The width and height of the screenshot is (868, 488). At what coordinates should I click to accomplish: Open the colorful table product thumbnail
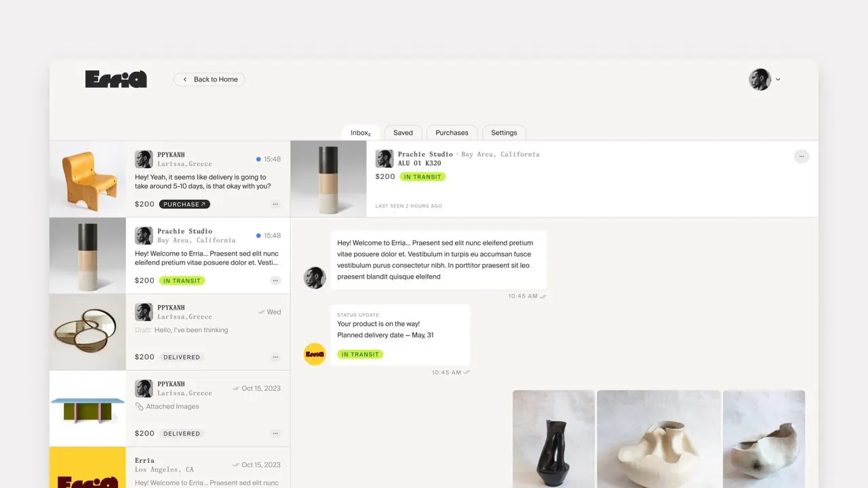87,409
